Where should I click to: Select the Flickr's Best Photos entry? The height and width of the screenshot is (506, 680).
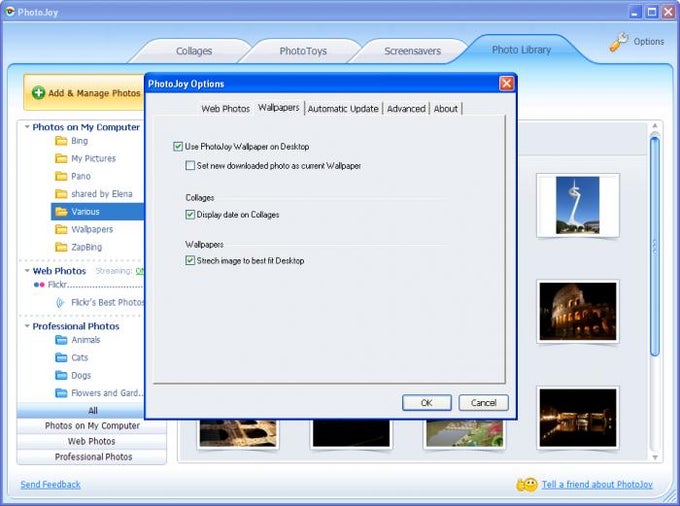pos(107,302)
